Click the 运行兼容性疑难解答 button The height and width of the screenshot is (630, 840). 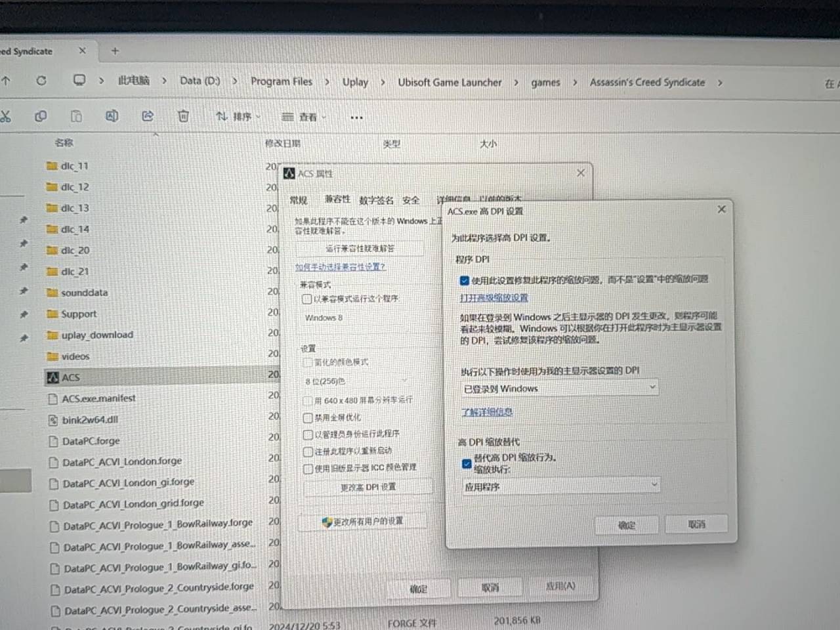click(x=360, y=249)
